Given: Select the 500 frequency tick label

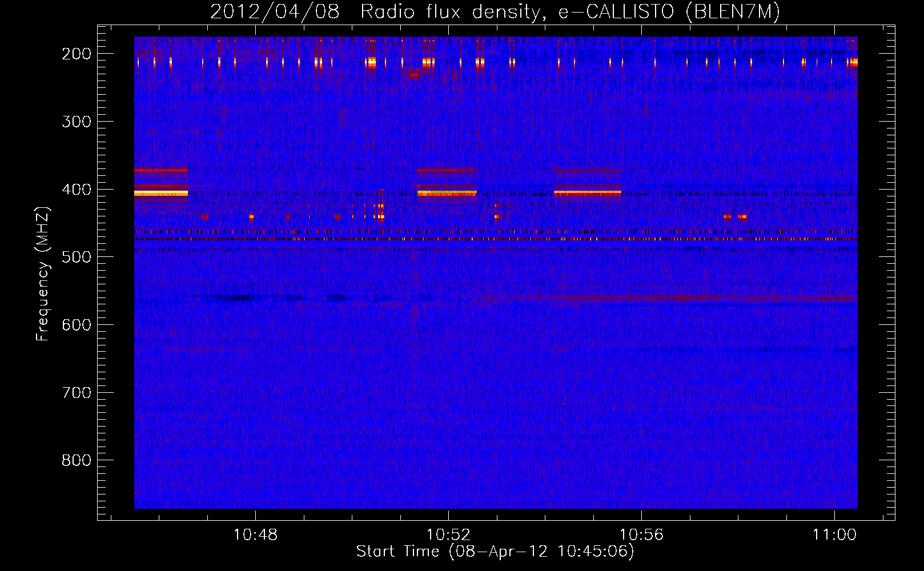Looking at the screenshot, I should tap(77, 257).
